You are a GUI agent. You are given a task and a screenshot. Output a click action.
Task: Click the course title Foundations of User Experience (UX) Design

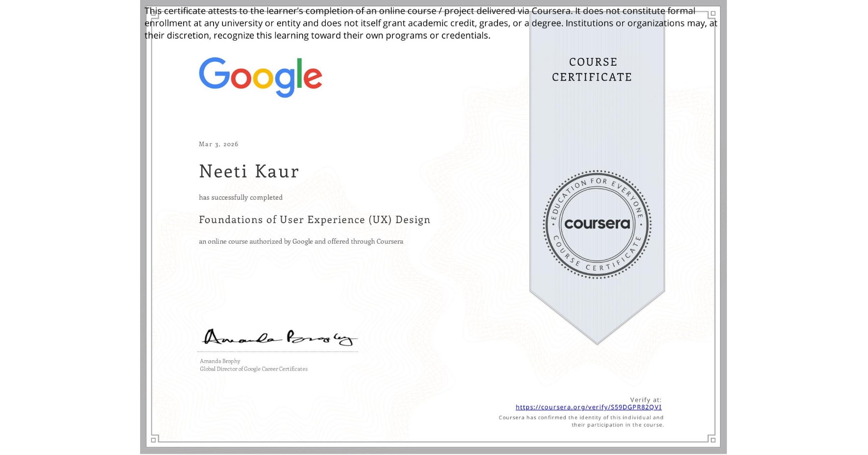[314, 220]
